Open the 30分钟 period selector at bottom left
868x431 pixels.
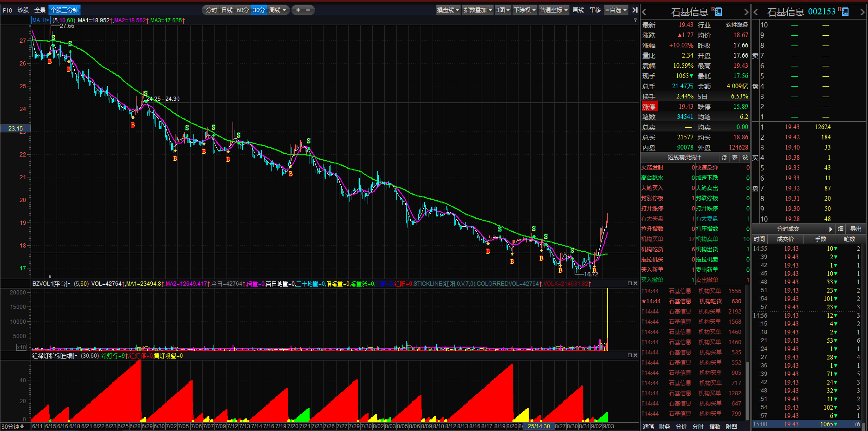[x=13, y=426]
